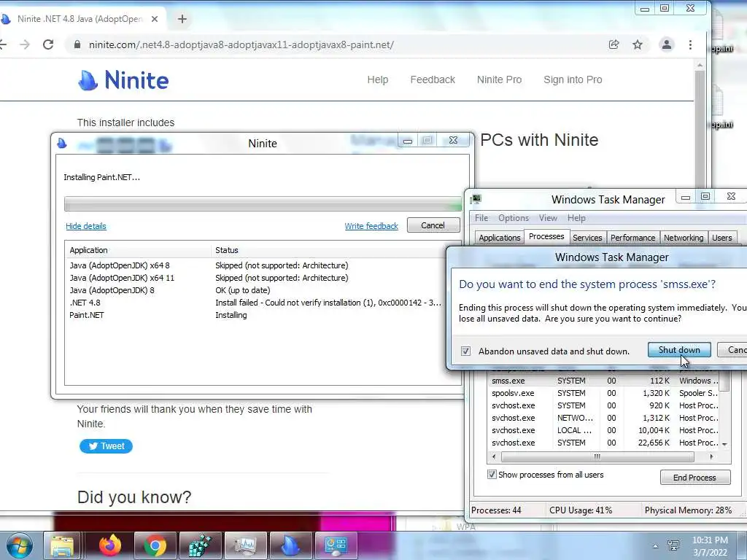
Task: Close the Ninite .NET 4.8 Java tab
Action: click(x=155, y=19)
